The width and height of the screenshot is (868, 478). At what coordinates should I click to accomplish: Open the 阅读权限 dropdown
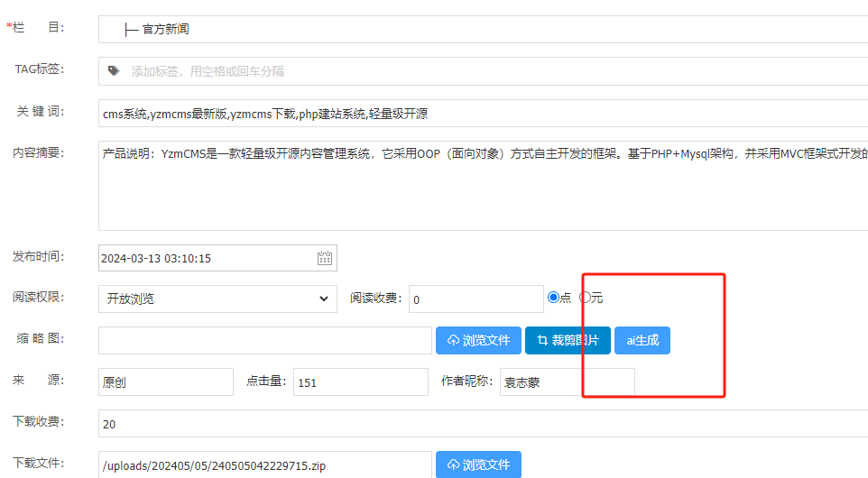click(217, 299)
